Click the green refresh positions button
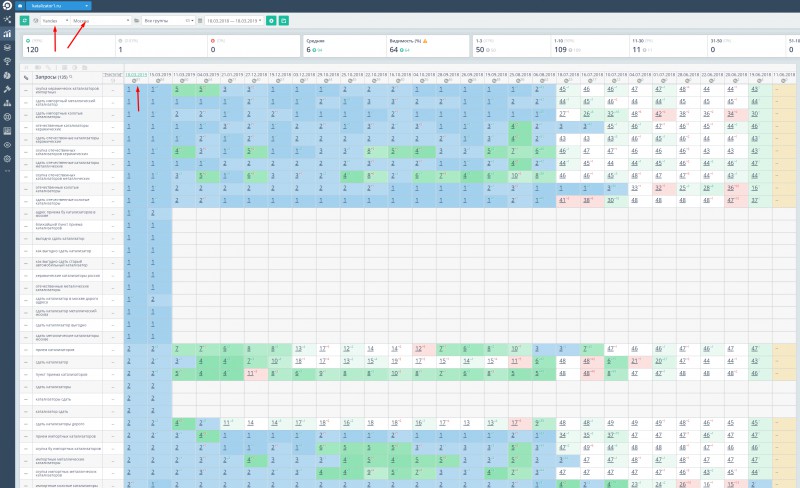 tap(24, 20)
